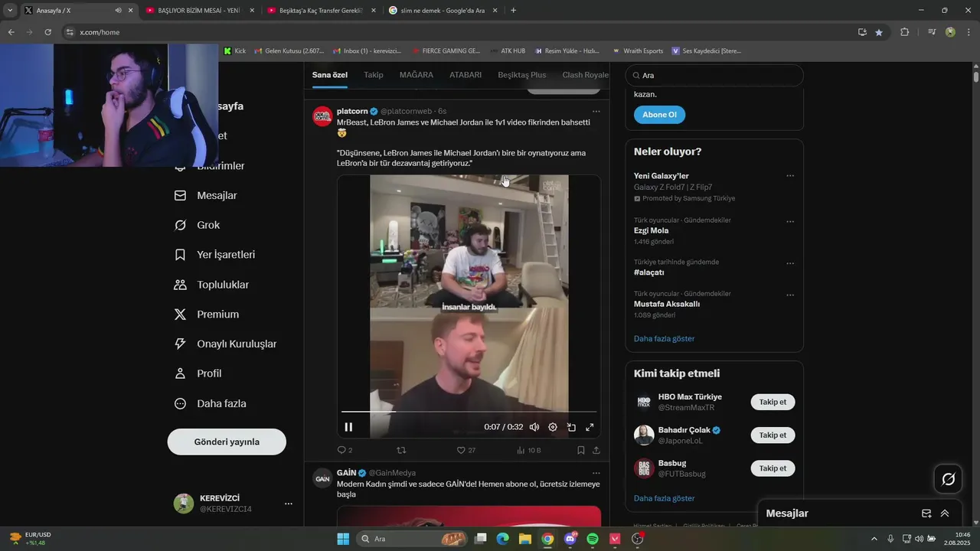Open Premium in sidebar

pyautogui.click(x=207, y=315)
